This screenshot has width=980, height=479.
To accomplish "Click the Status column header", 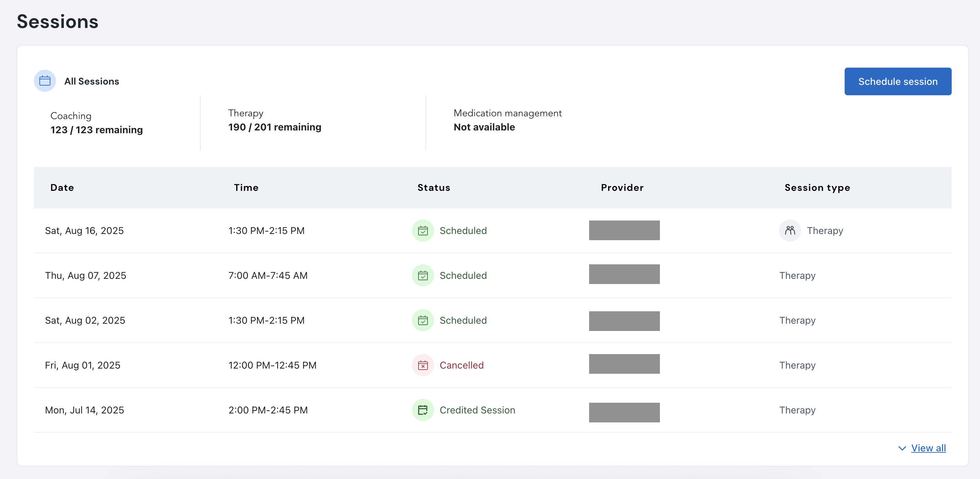I will pyautogui.click(x=434, y=188).
